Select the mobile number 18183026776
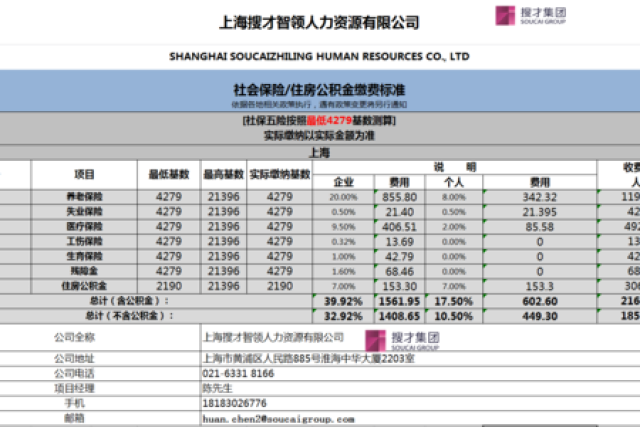Viewport: 640px width, 427px height. [x=235, y=403]
